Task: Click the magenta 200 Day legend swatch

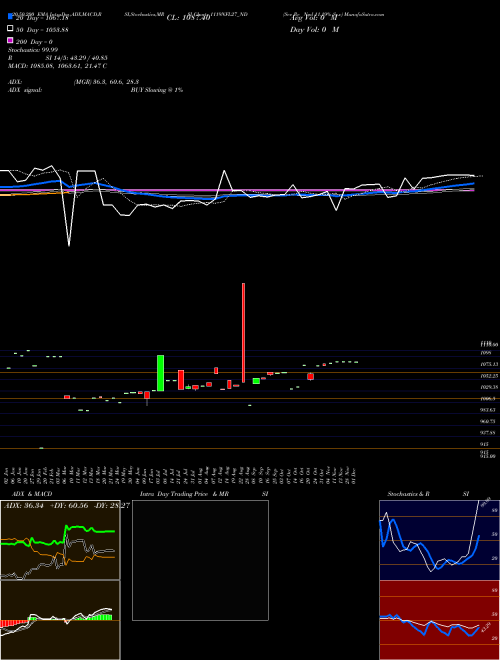Action: (10, 40)
